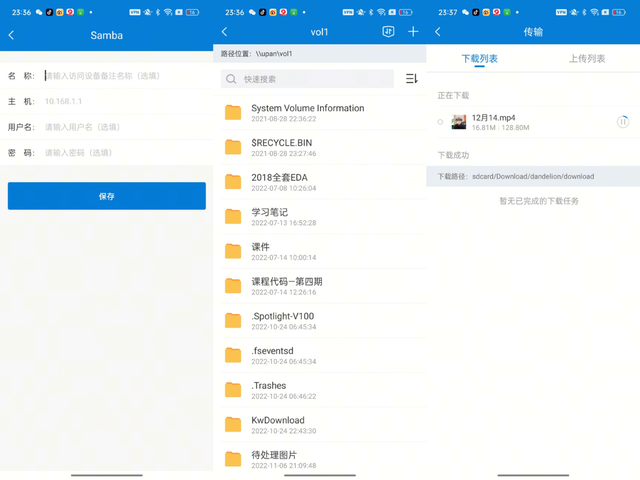Tap the Wi-Fi status icon on Samba screen
640x480 pixels.
[x=168, y=12]
